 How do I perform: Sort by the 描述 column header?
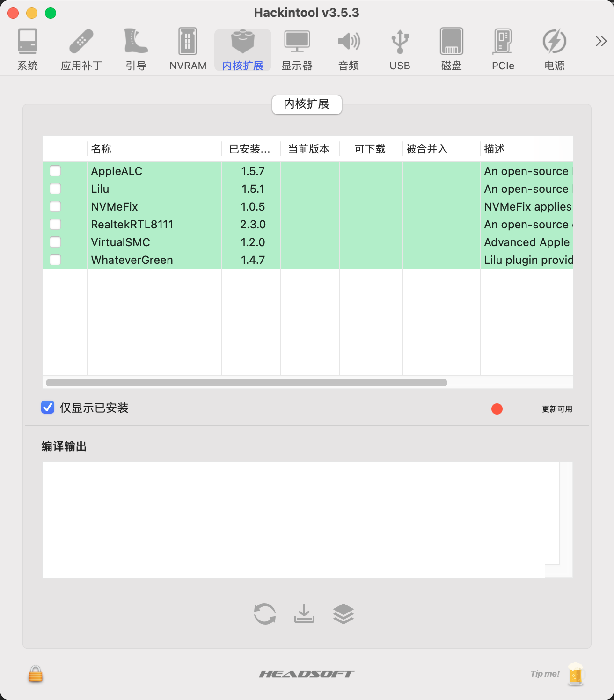[x=527, y=149]
